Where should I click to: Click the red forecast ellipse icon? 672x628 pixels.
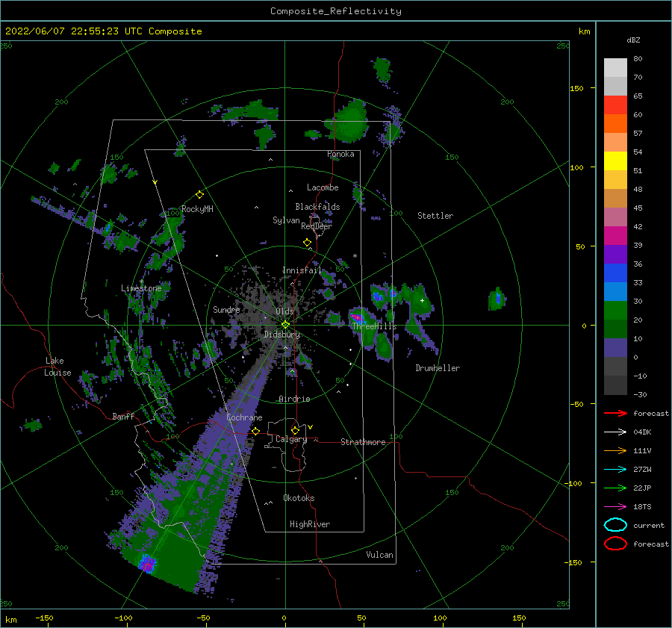pyautogui.click(x=615, y=544)
